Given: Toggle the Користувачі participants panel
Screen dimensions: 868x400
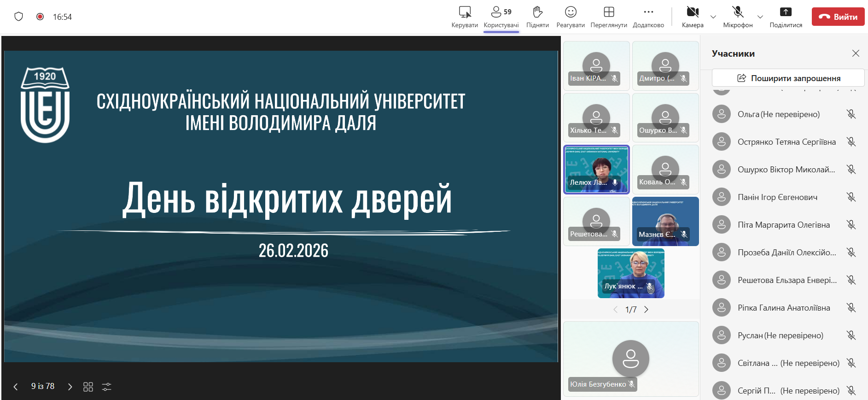Looking at the screenshot, I should point(501,17).
